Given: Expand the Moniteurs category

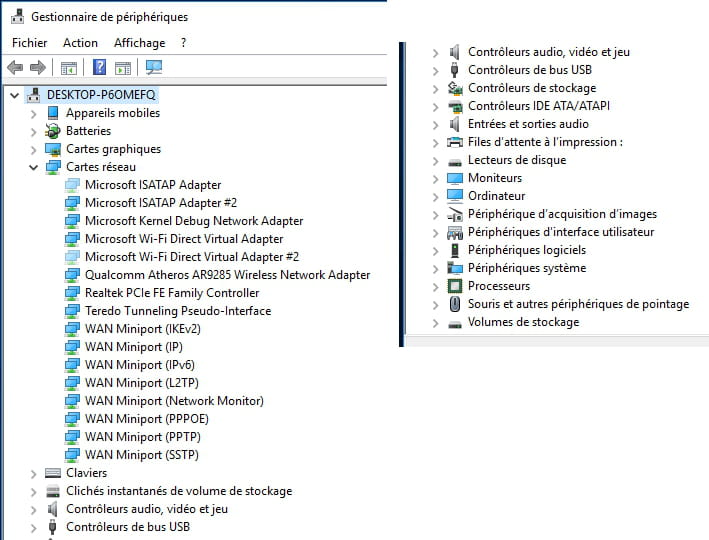Looking at the screenshot, I should coord(435,179).
